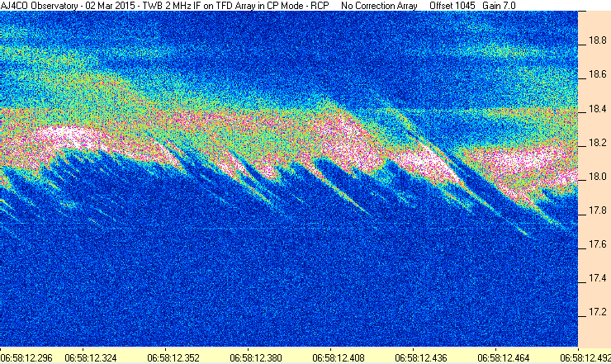Select the 06:58:12.436 time marker
This screenshot has width=611, height=364.
pos(421,357)
